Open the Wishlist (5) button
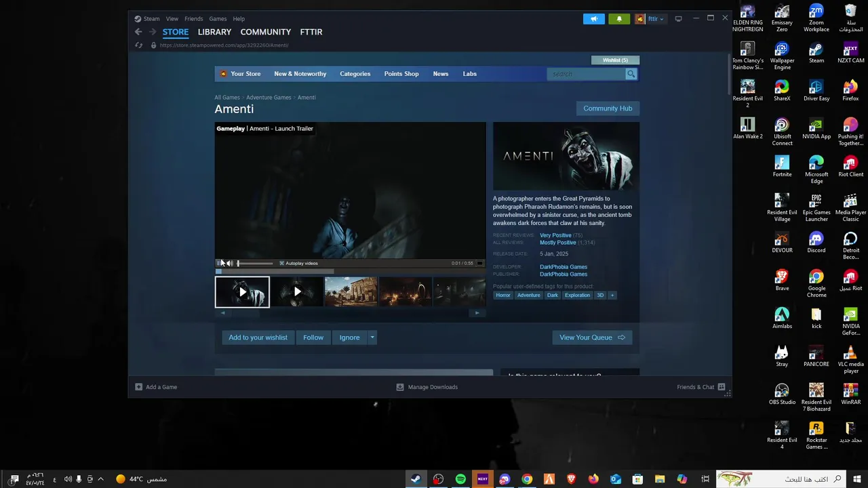 pyautogui.click(x=615, y=60)
